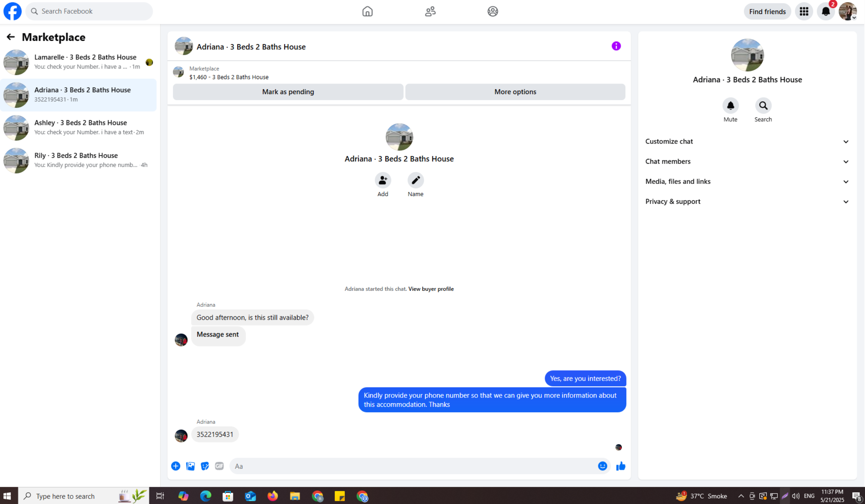Viewport: 865px width, 504px height.
Task: Click the pencil Name edit icon
Action: pyautogui.click(x=415, y=180)
